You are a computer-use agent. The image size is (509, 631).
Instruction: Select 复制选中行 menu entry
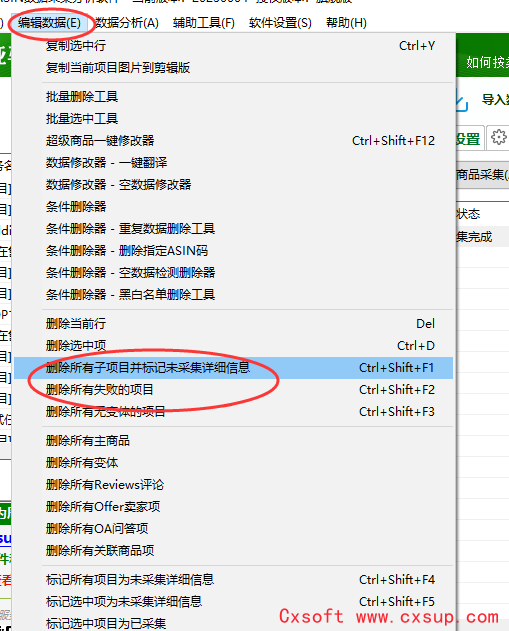(x=233, y=46)
